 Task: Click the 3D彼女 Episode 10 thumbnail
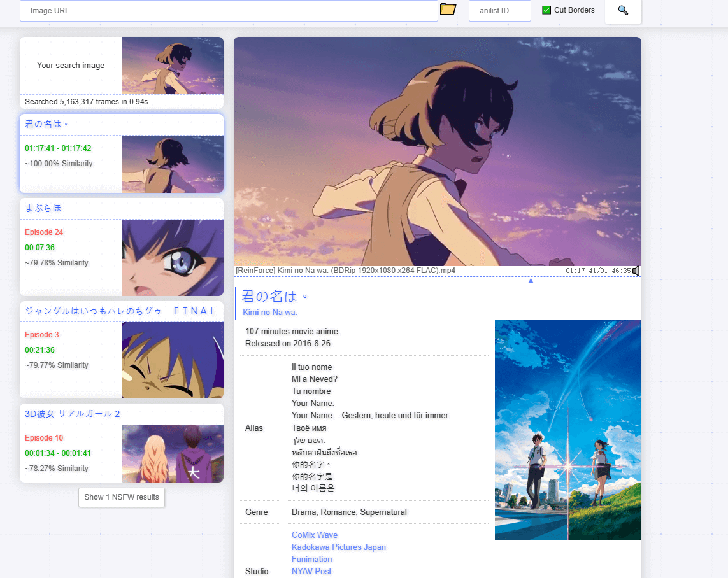click(x=172, y=454)
